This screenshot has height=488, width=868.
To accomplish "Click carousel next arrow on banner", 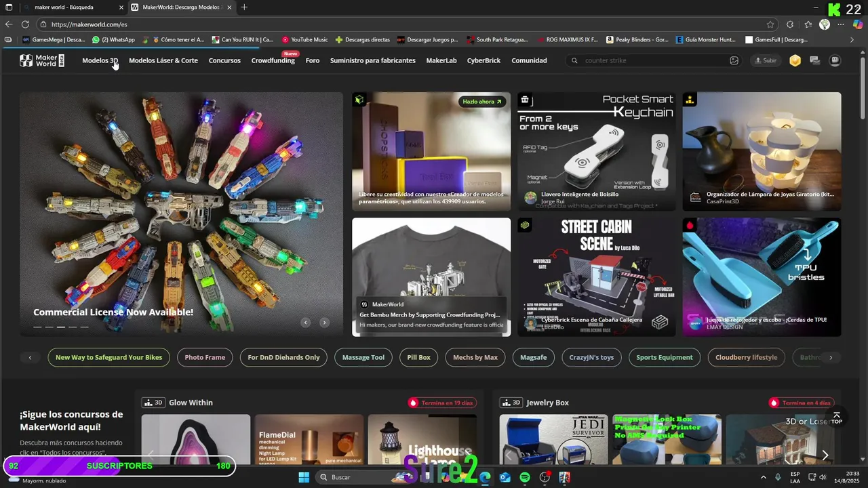I will point(324,323).
